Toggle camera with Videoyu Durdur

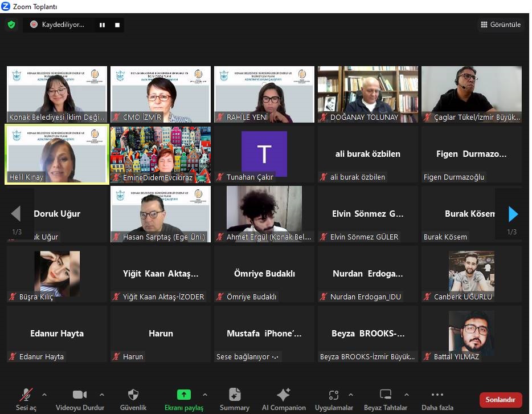tap(79, 399)
